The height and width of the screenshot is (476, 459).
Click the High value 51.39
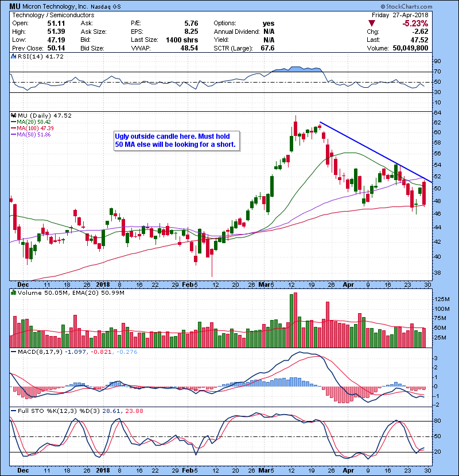coord(56,32)
